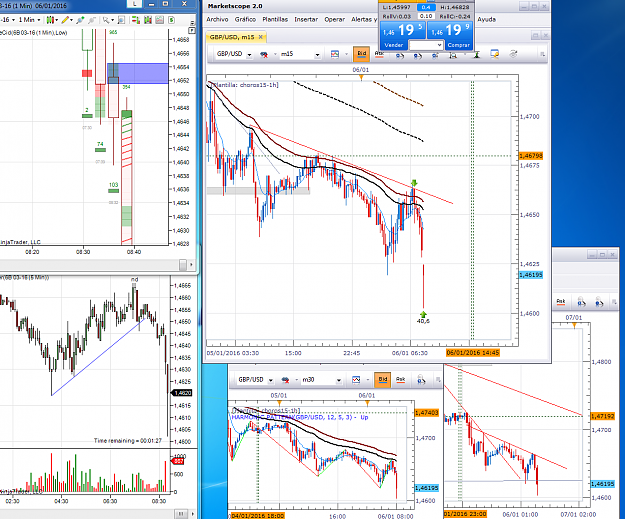Image resolution: width=625 pixels, height=519 pixels.
Task: Toggle the Bid price button in m15 chart
Action: click(x=362, y=54)
